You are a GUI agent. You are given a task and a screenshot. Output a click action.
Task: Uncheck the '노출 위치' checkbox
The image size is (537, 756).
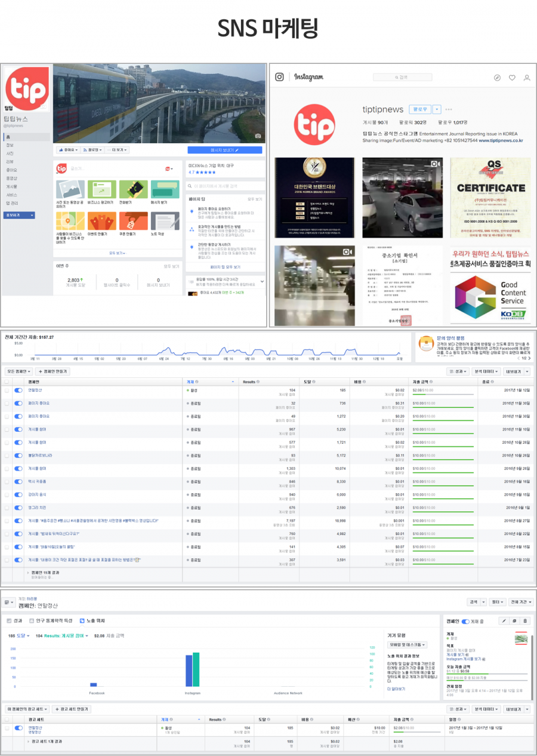pyautogui.click(x=82, y=621)
